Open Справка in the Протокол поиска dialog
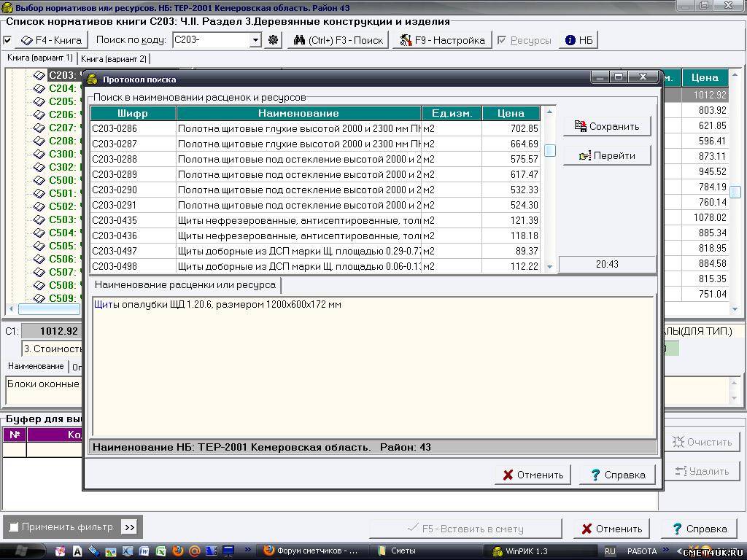Screen dimensions: 747x560 [617, 475]
